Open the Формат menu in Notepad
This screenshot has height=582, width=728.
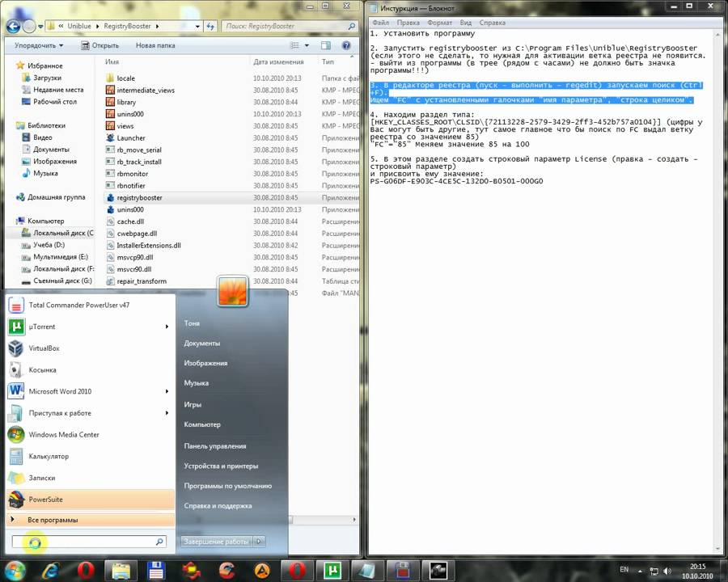pyautogui.click(x=439, y=23)
